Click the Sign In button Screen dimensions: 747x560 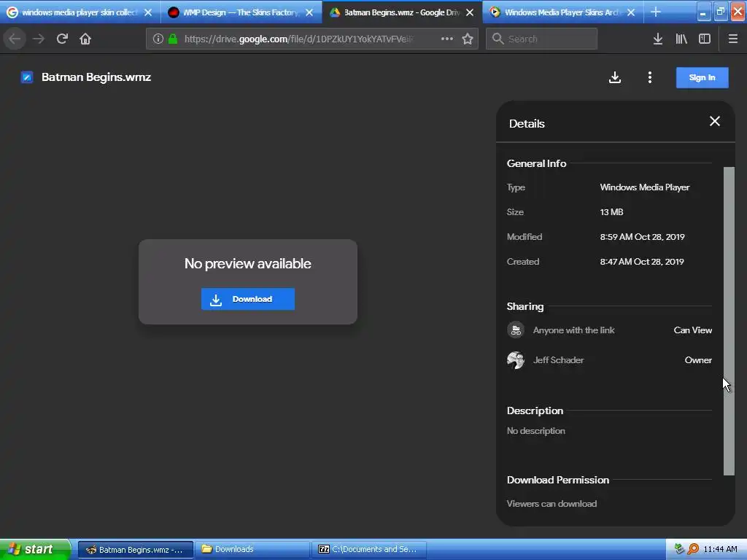pyautogui.click(x=702, y=77)
